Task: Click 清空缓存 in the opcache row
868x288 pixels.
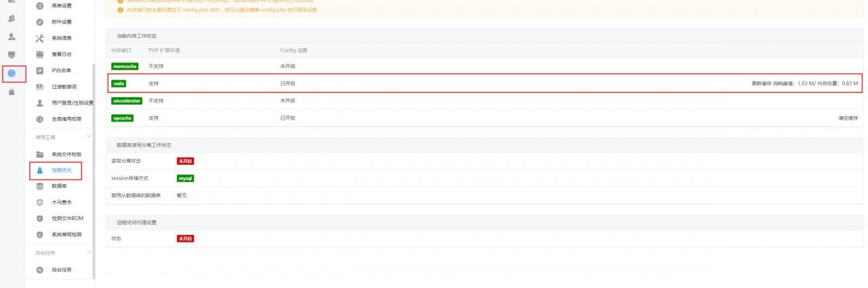Action: 848,118
